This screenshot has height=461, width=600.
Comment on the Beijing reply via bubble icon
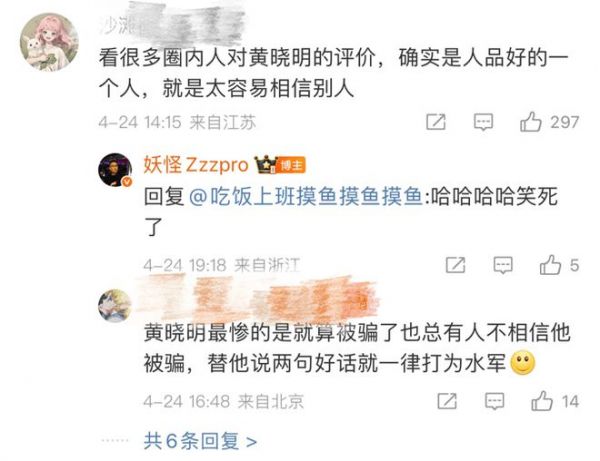pos(494,401)
